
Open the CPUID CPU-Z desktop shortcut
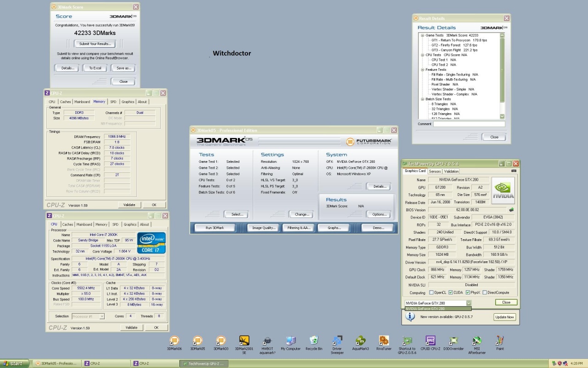click(430, 341)
